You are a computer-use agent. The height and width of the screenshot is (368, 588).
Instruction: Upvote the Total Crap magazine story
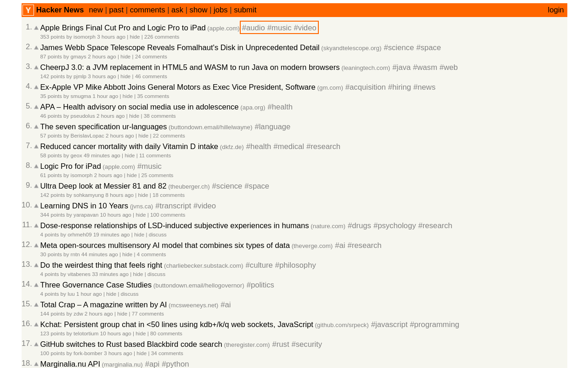click(x=36, y=305)
